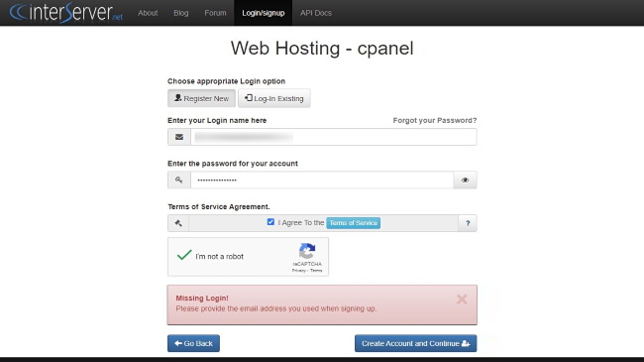Click the question mark help icon

tap(468, 223)
